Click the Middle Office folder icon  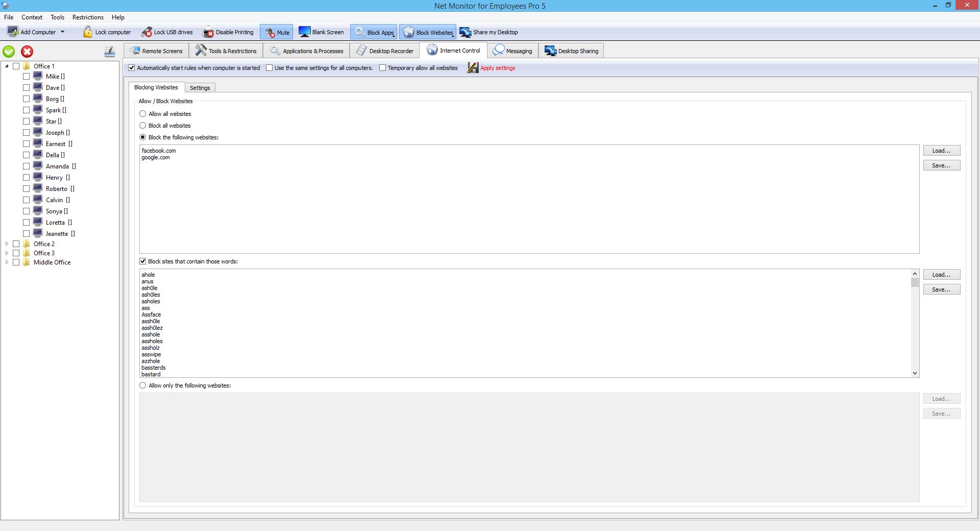27,262
